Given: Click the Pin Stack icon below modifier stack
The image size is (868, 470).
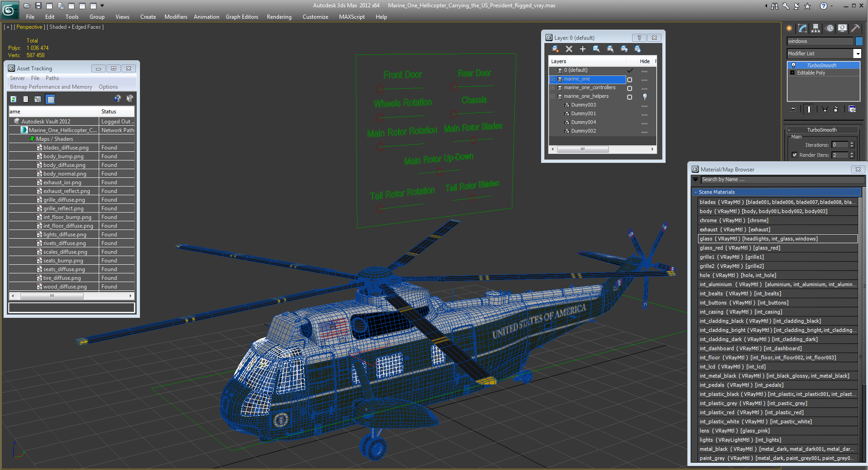Looking at the screenshot, I should pyautogui.click(x=793, y=109).
